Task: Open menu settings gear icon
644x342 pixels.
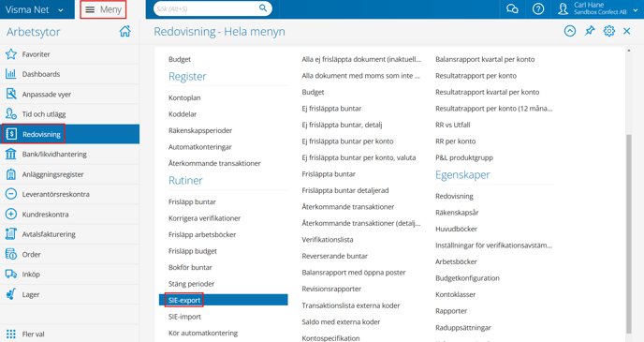Action: coord(609,31)
